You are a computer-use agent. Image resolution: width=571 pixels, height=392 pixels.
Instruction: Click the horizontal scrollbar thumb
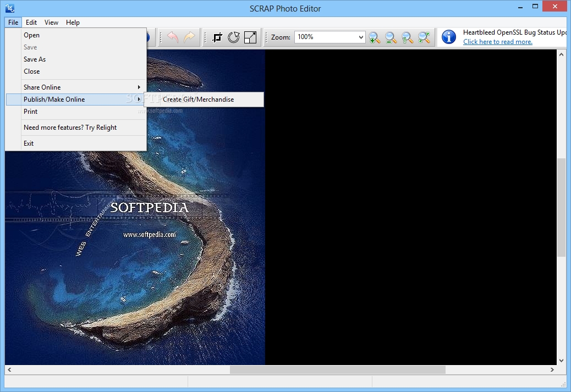[x=338, y=370]
